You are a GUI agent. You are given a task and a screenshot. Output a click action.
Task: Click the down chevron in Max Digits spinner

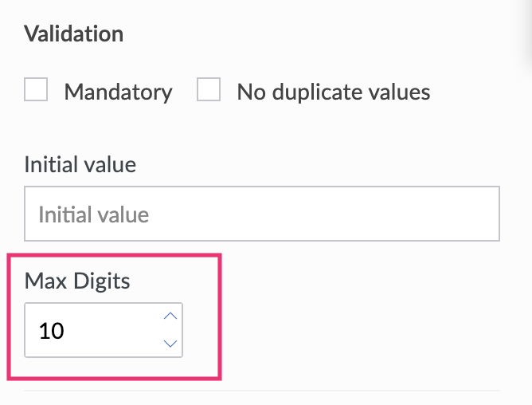pos(170,344)
